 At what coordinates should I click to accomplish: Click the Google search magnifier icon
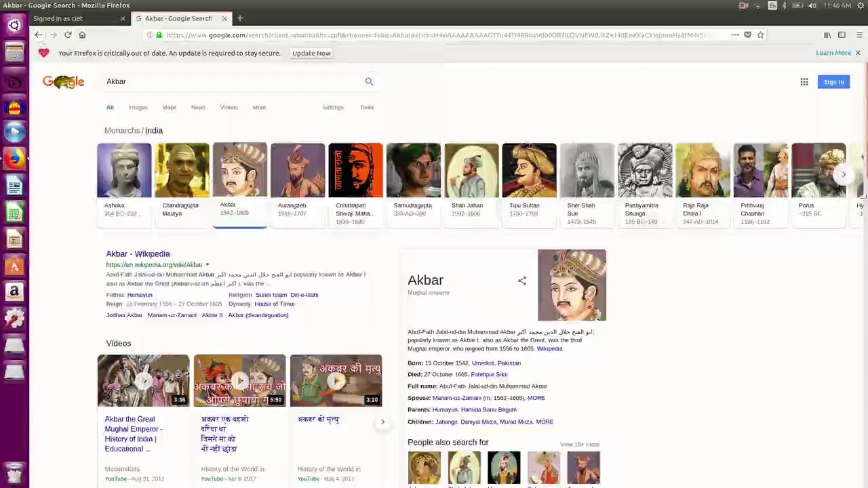[x=369, y=81]
